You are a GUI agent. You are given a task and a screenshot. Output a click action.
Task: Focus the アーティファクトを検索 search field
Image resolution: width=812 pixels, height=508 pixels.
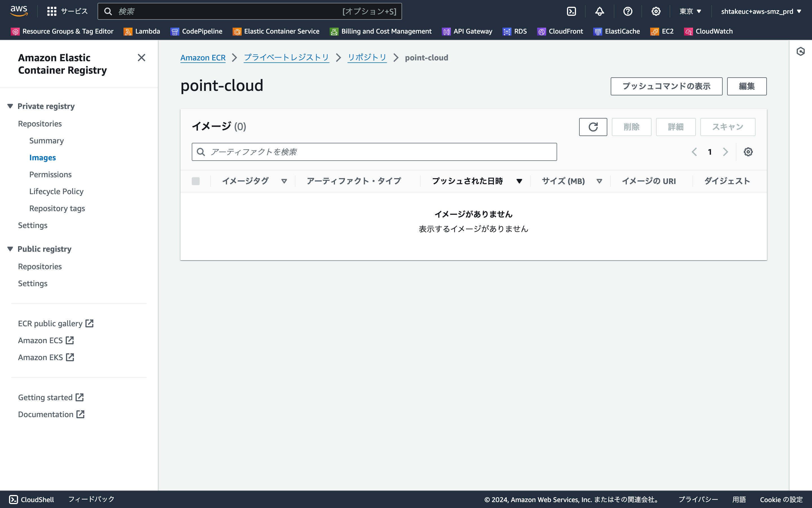(374, 152)
